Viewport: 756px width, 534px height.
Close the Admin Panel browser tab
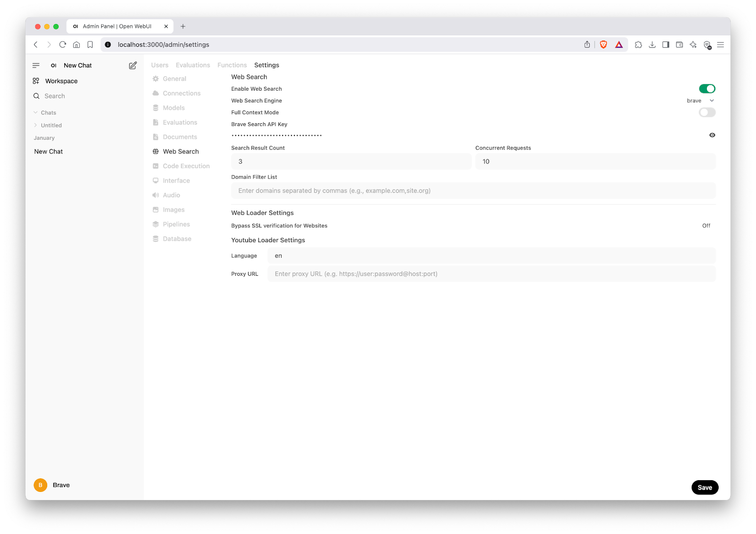pyautogui.click(x=166, y=26)
